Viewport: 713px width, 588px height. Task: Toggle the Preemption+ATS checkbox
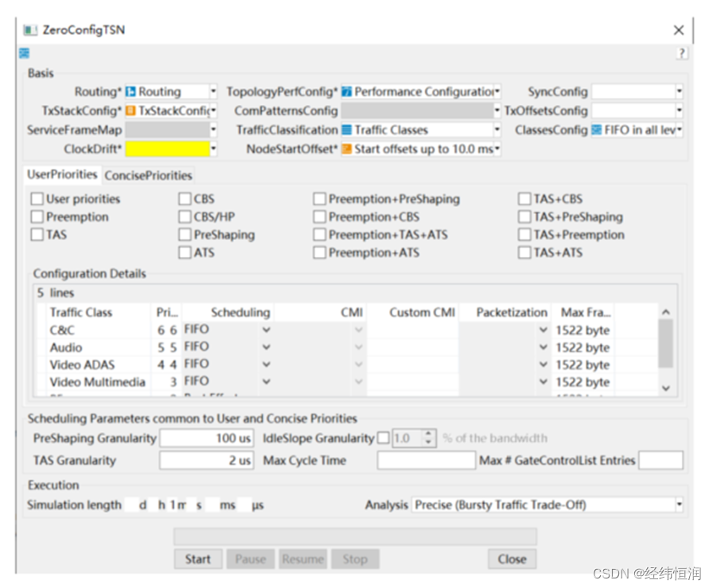[x=320, y=252]
